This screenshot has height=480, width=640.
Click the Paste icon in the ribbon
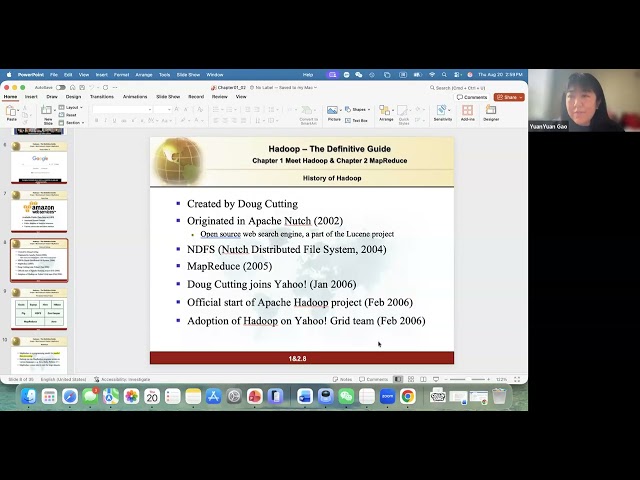11,111
